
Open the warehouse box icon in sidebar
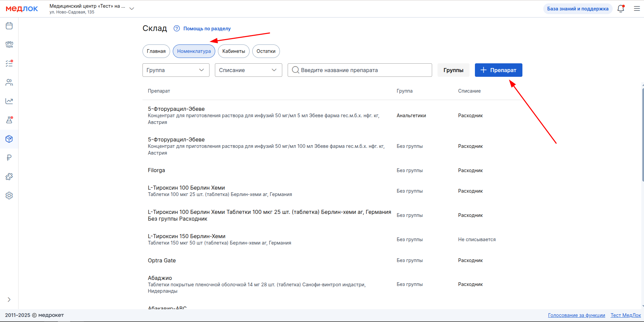[x=9, y=139]
